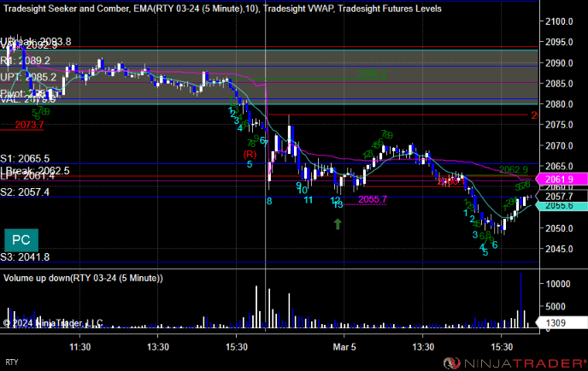Click the PC button on chart
The height and width of the screenshot is (371, 588).
tap(21, 240)
